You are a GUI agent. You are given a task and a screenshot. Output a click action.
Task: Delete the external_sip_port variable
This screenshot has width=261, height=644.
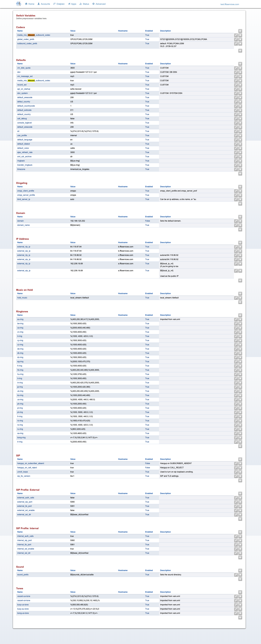[x=240, y=502]
